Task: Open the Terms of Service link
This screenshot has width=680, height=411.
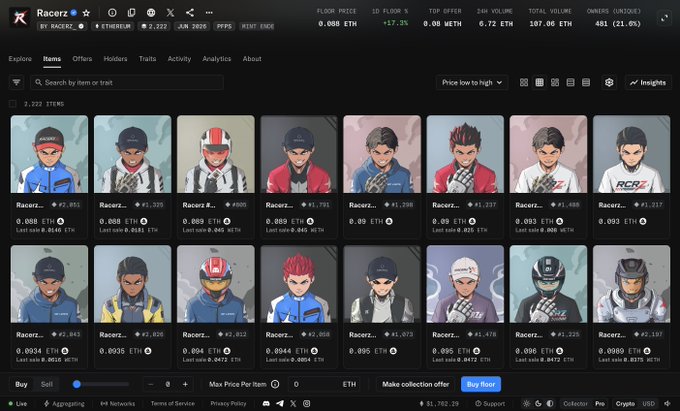Action: click(173, 404)
